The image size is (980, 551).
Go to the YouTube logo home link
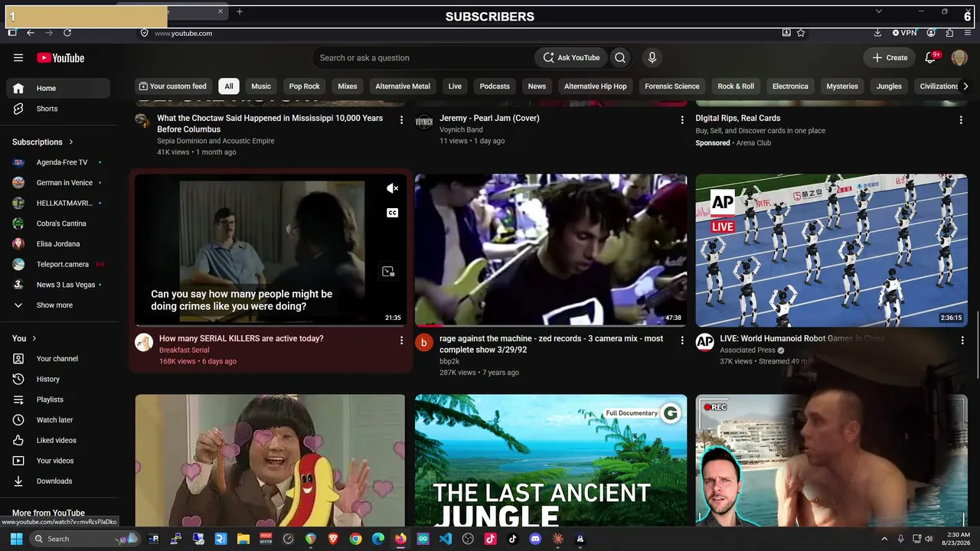click(x=60, y=58)
